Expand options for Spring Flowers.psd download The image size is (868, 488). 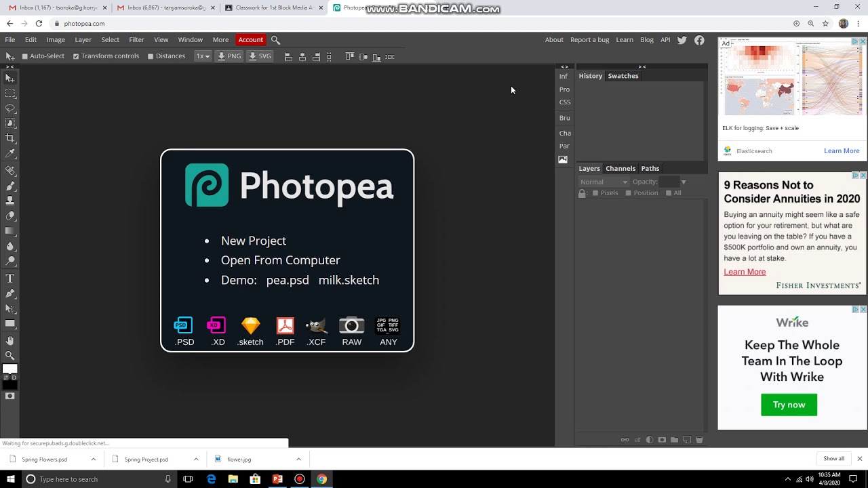[x=94, y=460]
